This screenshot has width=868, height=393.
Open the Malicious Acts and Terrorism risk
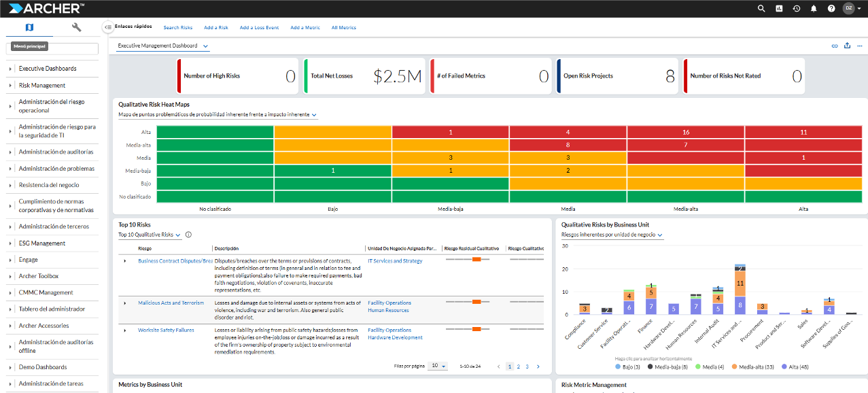pos(171,303)
